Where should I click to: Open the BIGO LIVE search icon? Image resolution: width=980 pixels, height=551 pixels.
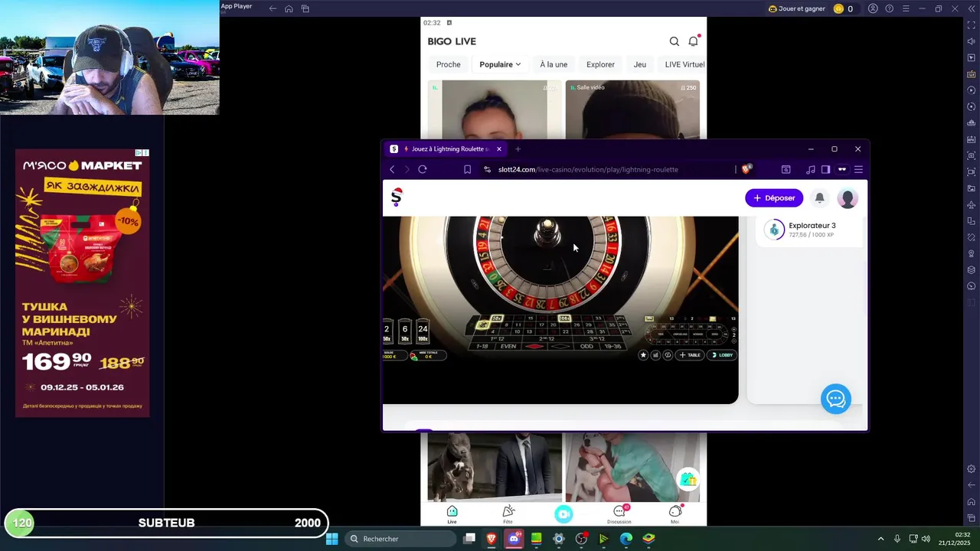(674, 41)
